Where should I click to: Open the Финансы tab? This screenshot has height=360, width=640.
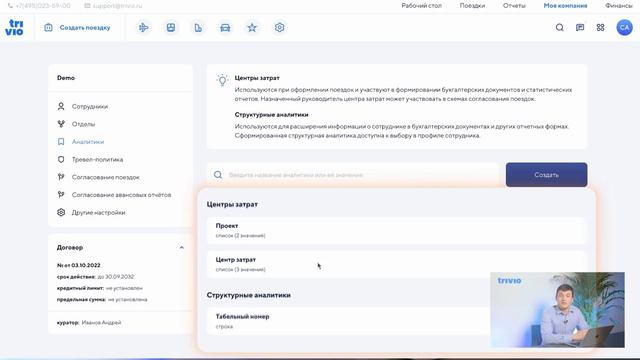[x=619, y=6]
